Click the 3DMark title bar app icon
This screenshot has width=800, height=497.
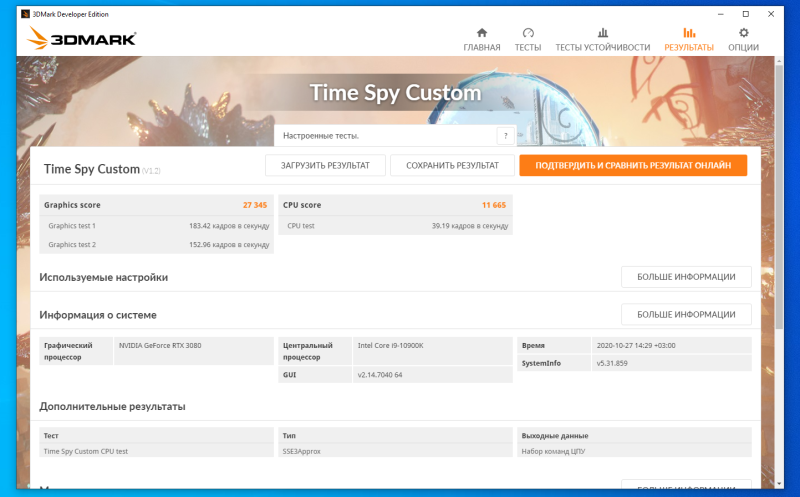25,14
